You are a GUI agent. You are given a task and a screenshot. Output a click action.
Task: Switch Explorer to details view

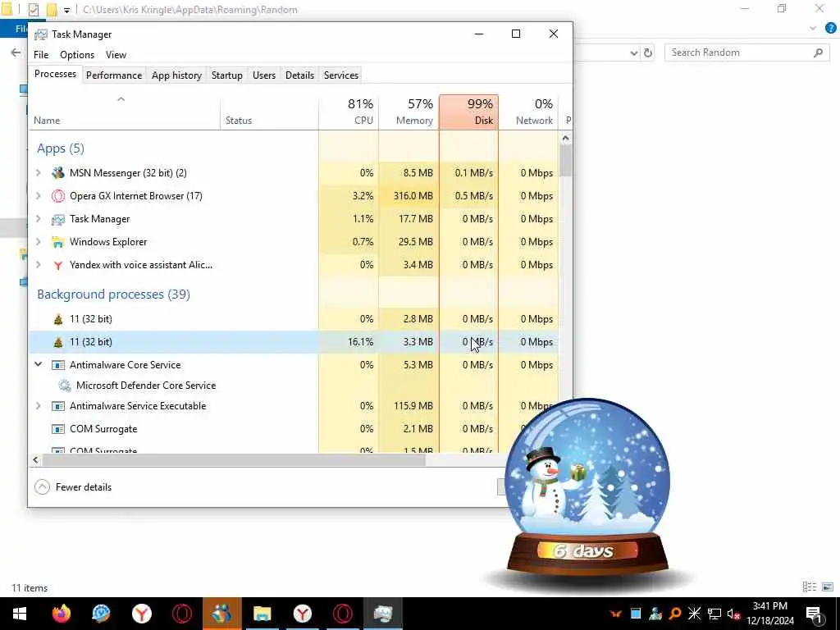(x=810, y=587)
